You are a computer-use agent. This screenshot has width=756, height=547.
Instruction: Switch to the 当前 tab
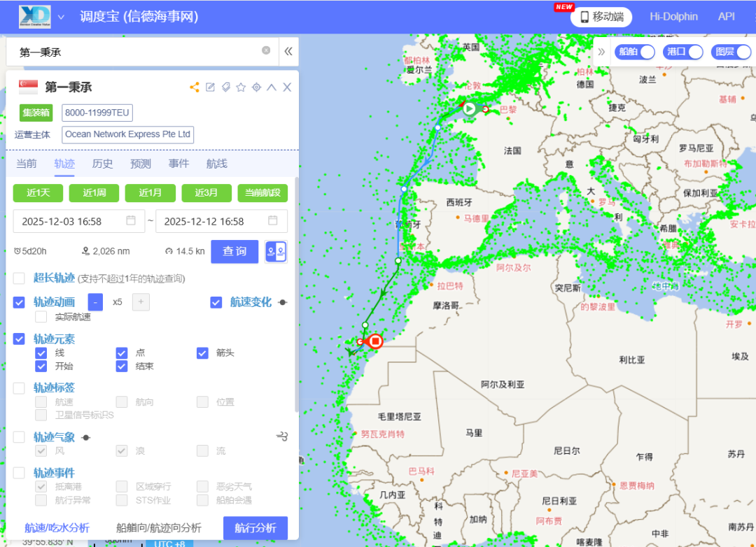27,164
